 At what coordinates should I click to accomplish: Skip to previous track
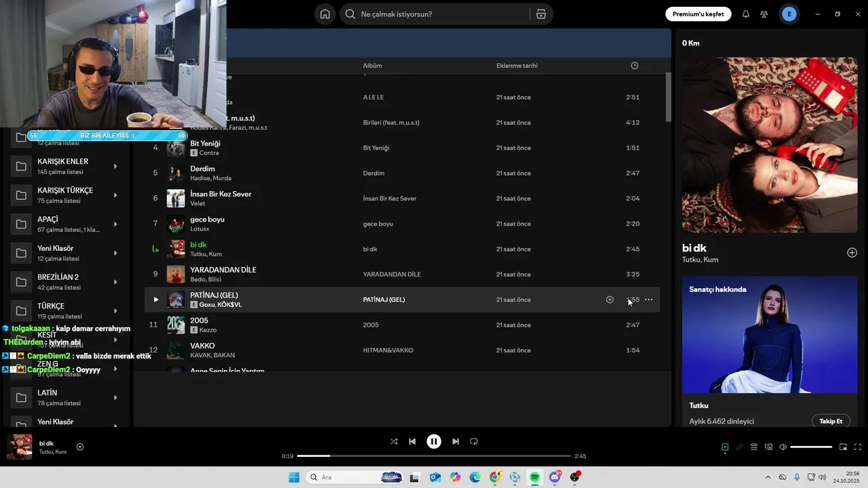412,441
